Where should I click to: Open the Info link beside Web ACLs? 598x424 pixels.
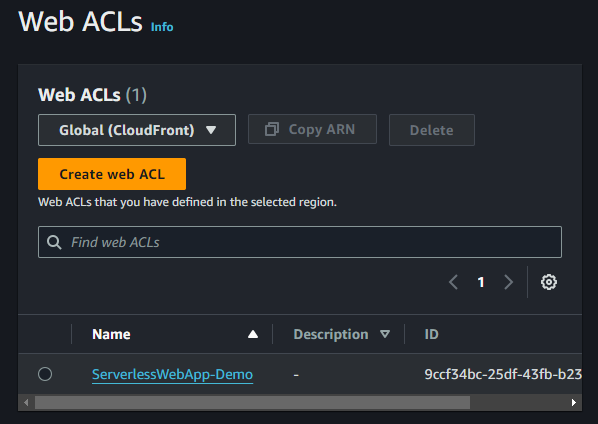(162, 27)
